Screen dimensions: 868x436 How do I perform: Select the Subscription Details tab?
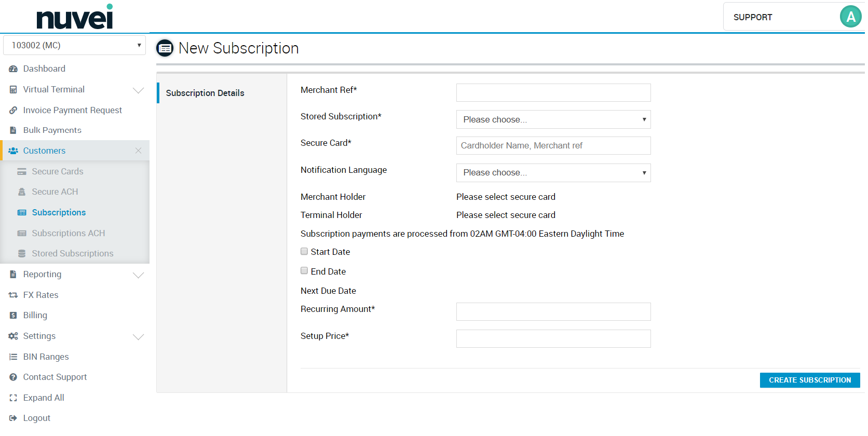pos(205,93)
